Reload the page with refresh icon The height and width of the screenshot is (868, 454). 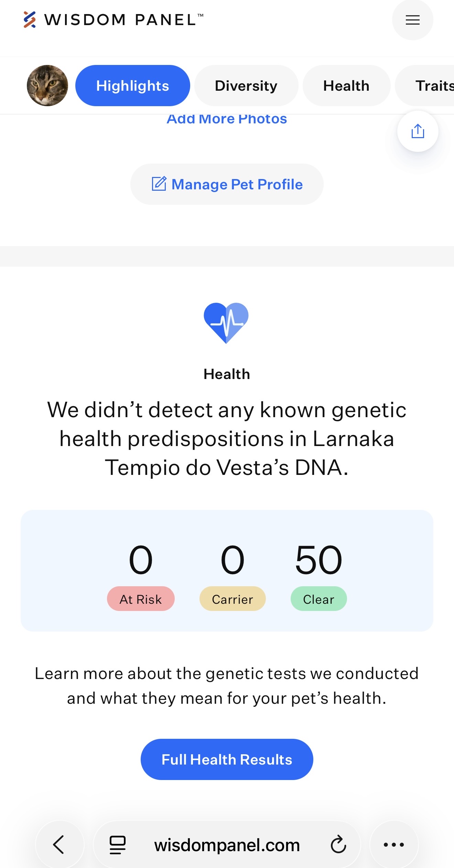338,844
